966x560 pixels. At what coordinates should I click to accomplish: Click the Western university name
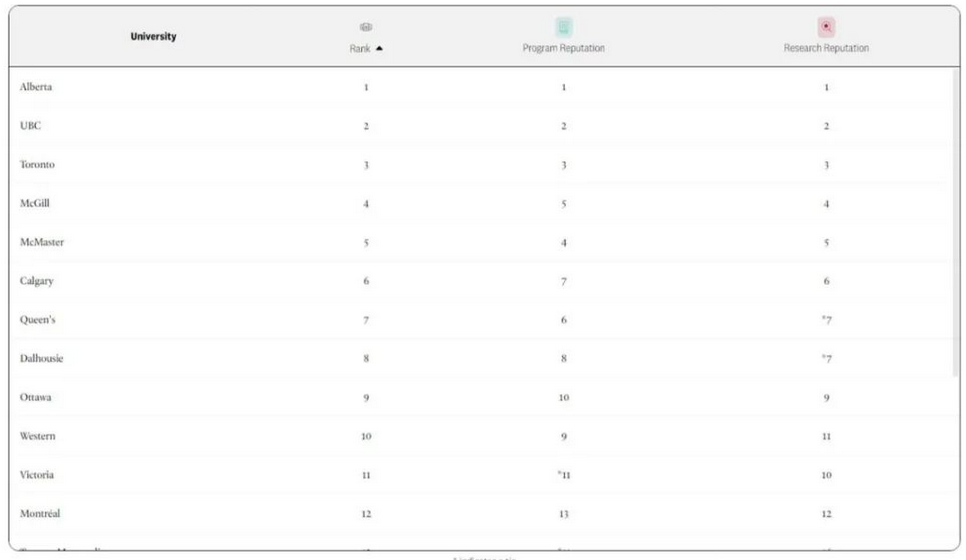(38, 436)
